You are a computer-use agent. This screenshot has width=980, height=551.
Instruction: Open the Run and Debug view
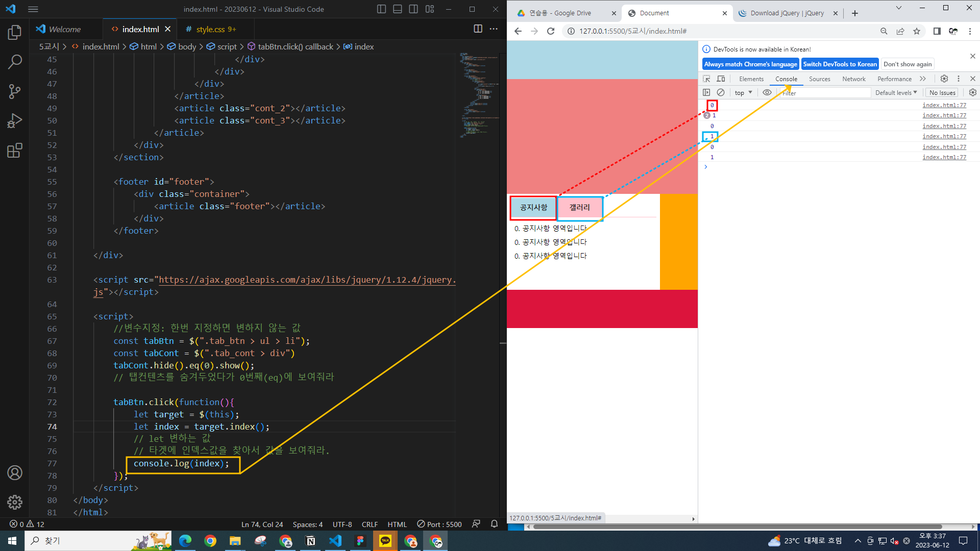tap(15, 121)
